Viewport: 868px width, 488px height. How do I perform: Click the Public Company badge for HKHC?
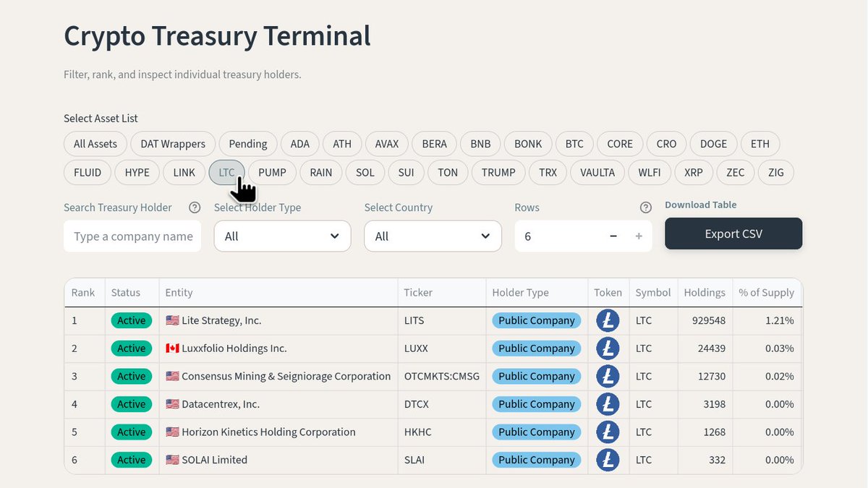click(x=537, y=432)
